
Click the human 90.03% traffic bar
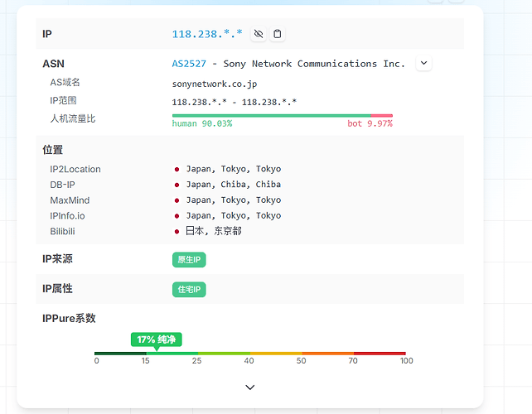tap(272, 116)
